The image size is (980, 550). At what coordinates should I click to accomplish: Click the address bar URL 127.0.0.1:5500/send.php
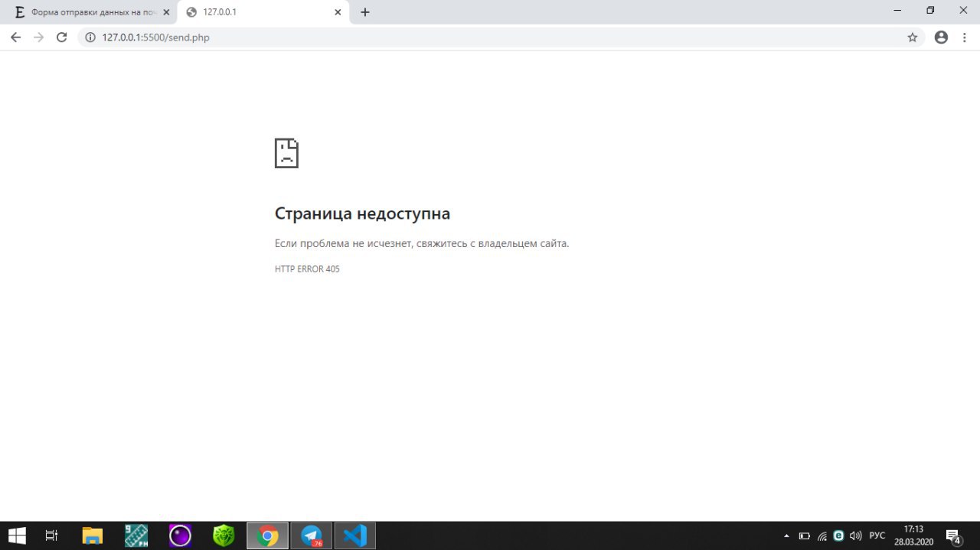pyautogui.click(x=155, y=37)
